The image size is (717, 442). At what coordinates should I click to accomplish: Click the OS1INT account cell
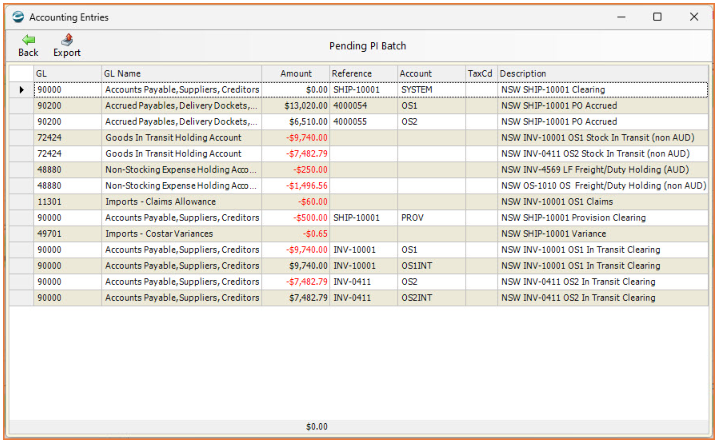[x=431, y=266]
